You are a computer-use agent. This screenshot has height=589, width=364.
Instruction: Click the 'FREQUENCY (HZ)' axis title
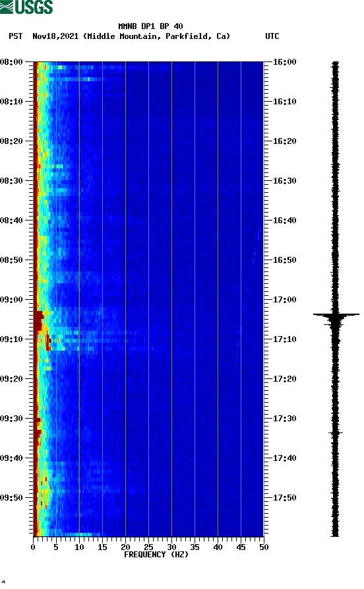tap(156, 555)
